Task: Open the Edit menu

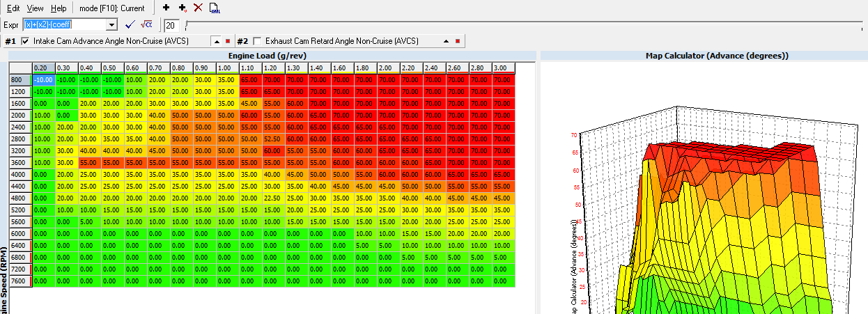Action: (x=13, y=8)
